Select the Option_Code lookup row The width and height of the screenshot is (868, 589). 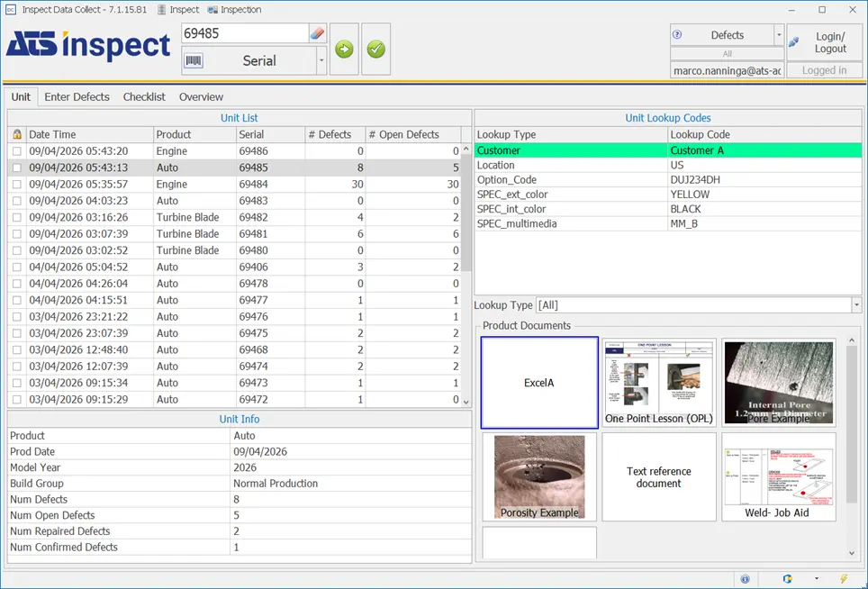click(x=668, y=180)
